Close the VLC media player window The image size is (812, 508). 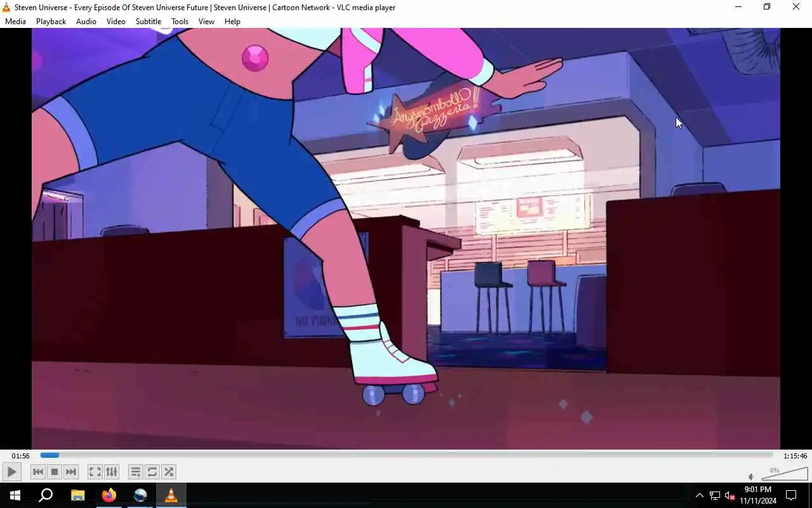click(x=796, y=7)
